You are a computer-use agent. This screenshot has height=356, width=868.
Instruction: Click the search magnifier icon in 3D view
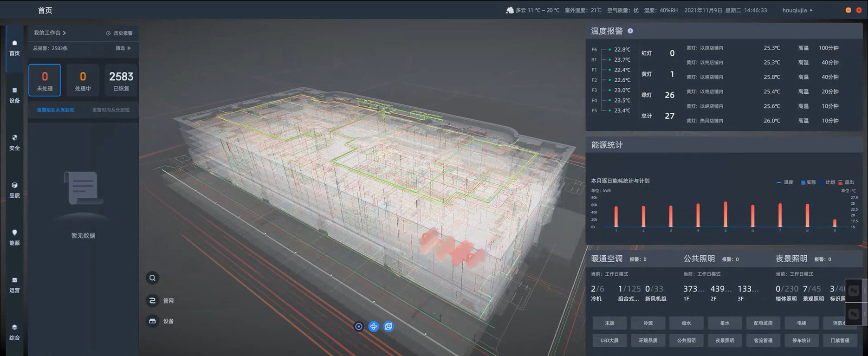152,278
